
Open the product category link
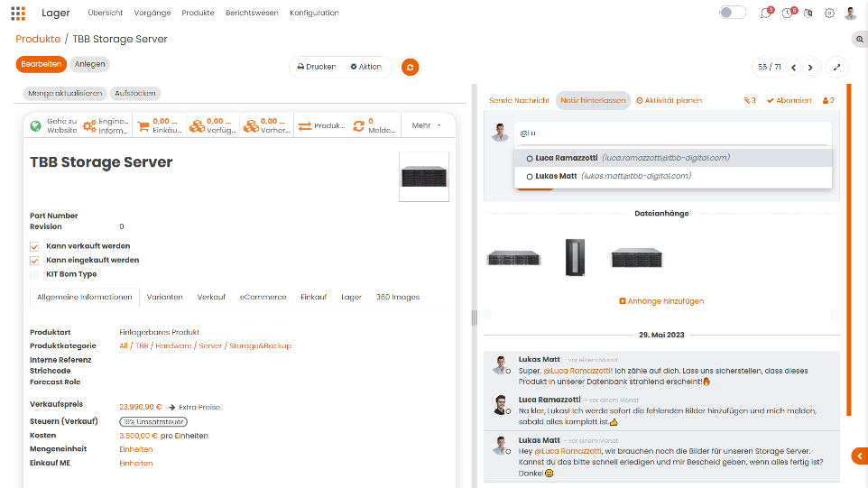click(x=206, y=345)
